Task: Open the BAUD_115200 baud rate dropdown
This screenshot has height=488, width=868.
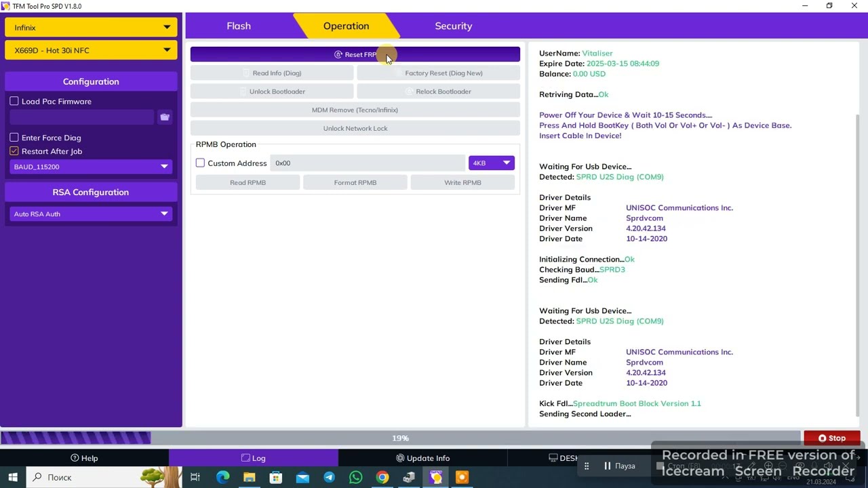Action: 91,167
